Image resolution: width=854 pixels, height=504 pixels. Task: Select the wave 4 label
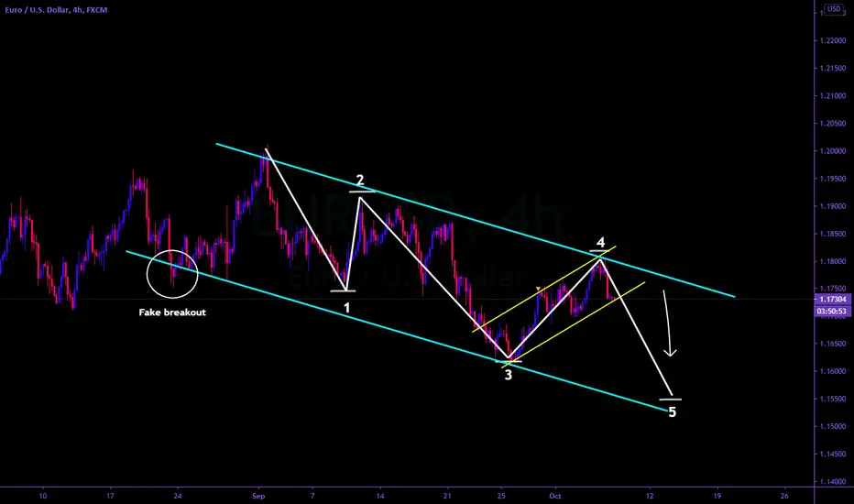point(600,243)
